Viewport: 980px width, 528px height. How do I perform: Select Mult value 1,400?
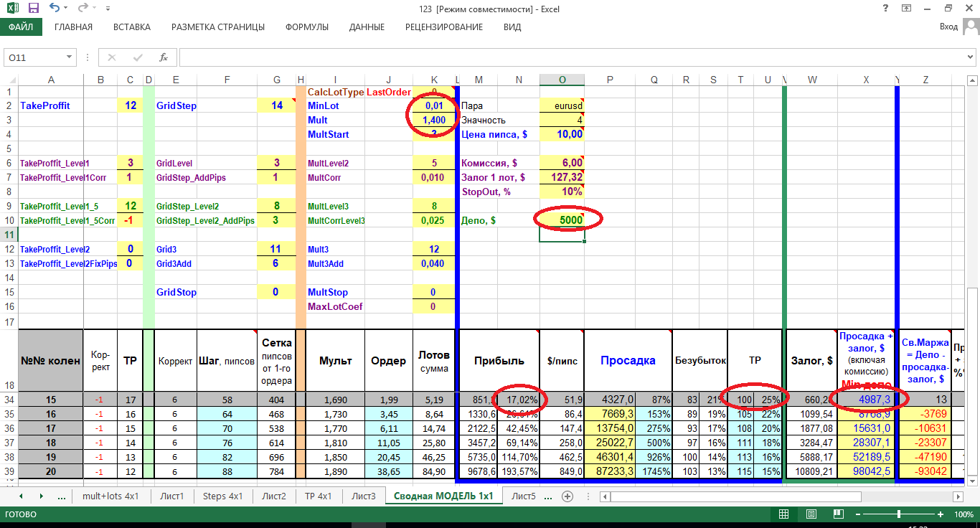click(434, 120)
